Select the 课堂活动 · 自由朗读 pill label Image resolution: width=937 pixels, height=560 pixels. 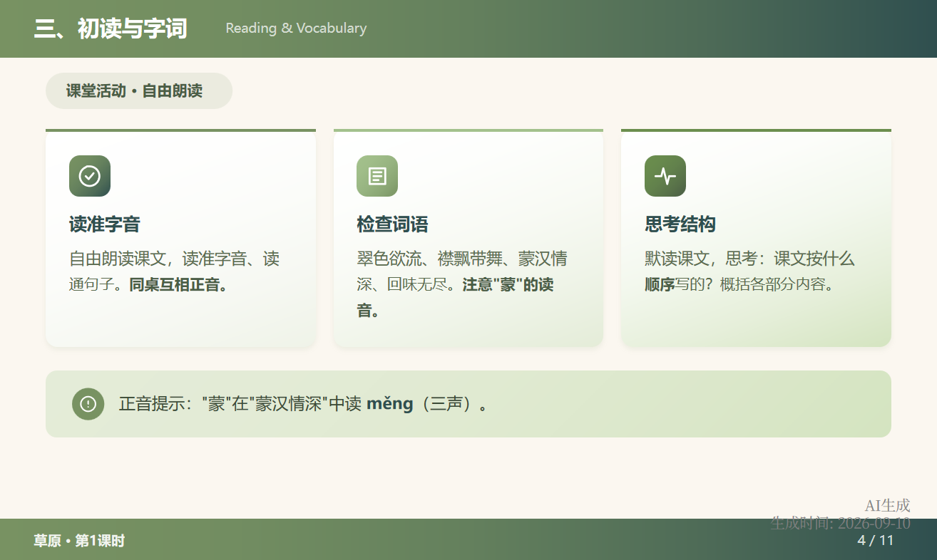click(x=139, y=90)
